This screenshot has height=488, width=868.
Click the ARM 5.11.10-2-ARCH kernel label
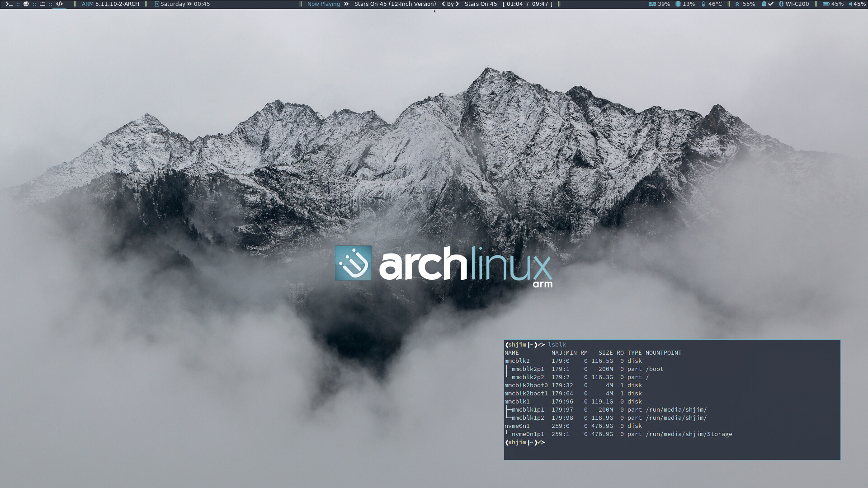point(110,4)
